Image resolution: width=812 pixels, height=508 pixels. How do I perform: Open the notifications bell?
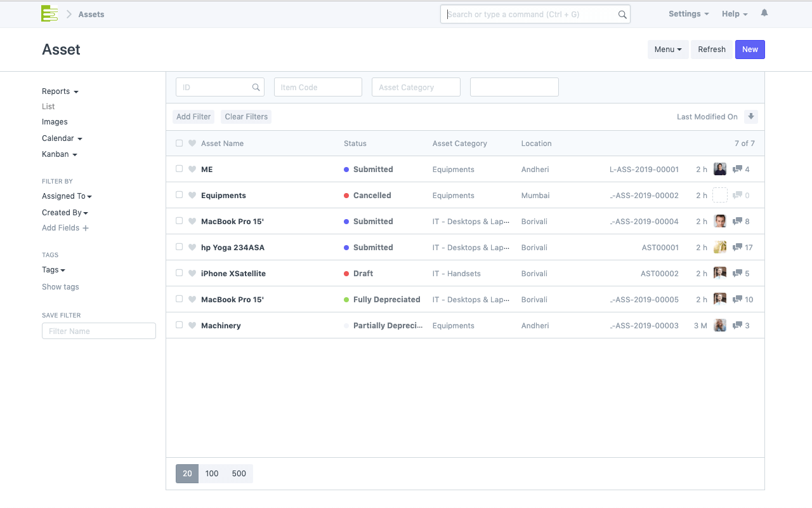coord(764,13)
